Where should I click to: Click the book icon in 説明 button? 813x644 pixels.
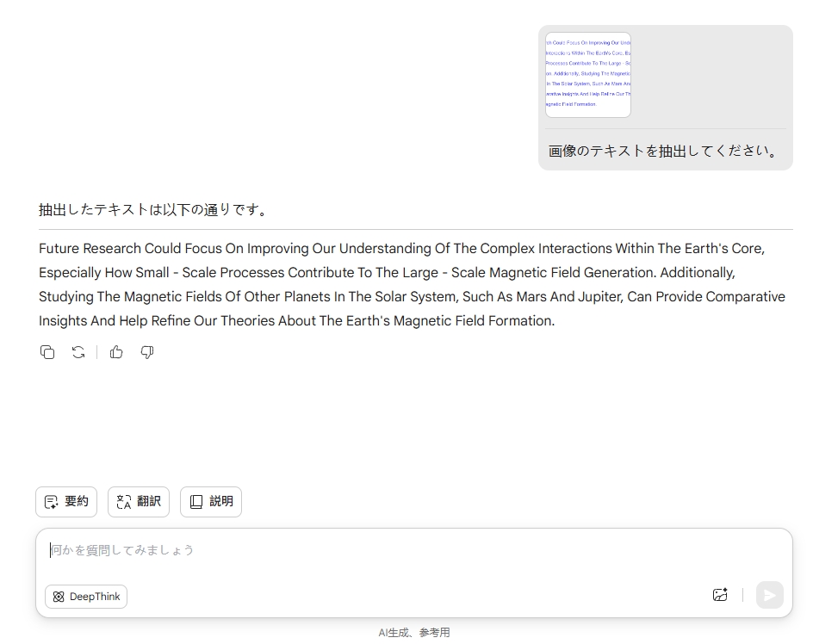coord(196,502)
